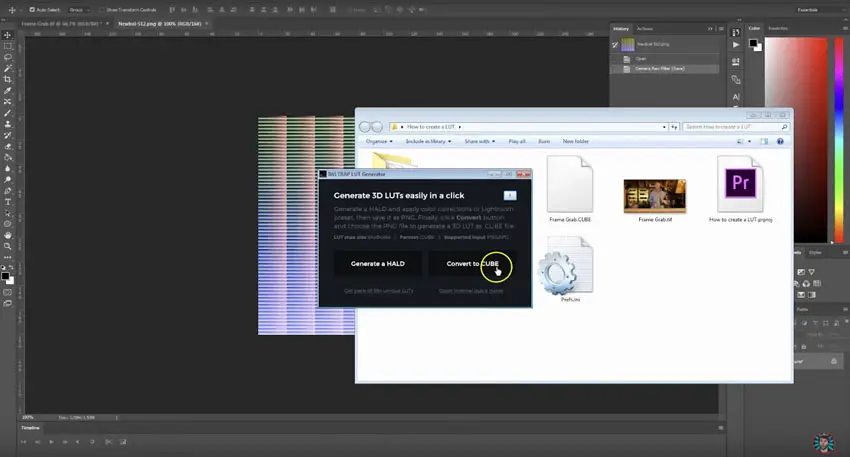Pick a color in the Color panel field

(x=796, y=140)
